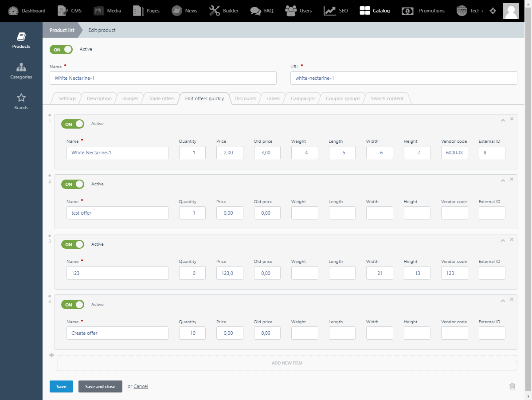Toggle Active switch for offer 123
Screen dimensions: 532x400
point(73,244)
